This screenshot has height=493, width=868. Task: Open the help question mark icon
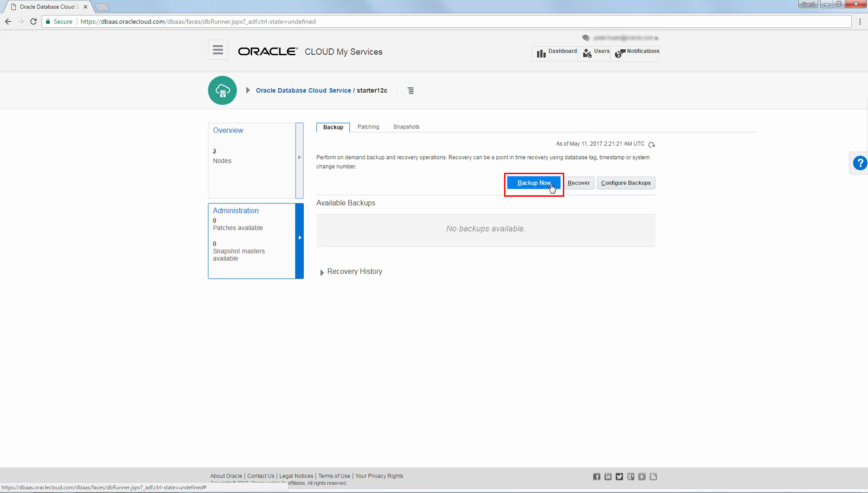(859, 163)
